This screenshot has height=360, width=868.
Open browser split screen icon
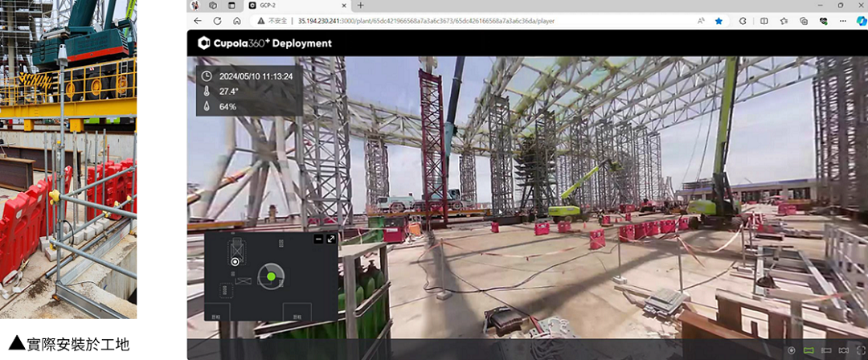764,21
